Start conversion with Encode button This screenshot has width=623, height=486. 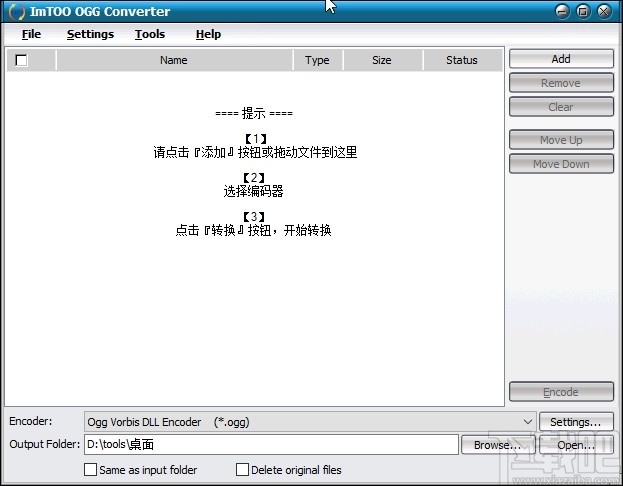coord(561,392)
